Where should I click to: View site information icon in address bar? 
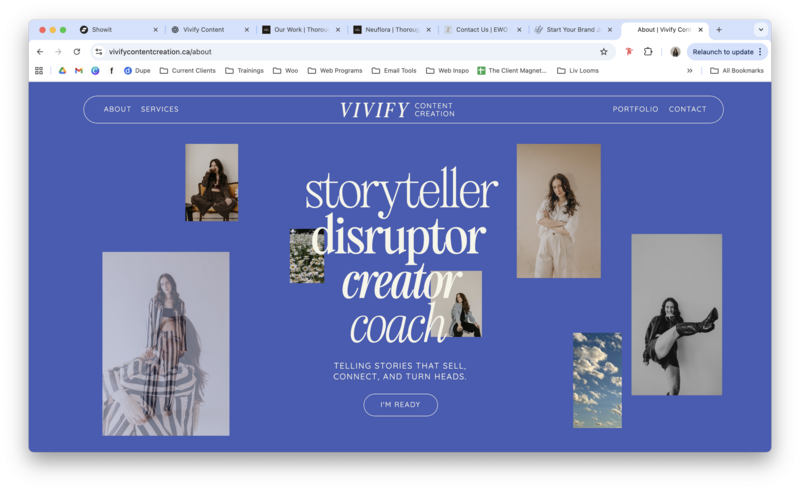click(99, 52)
